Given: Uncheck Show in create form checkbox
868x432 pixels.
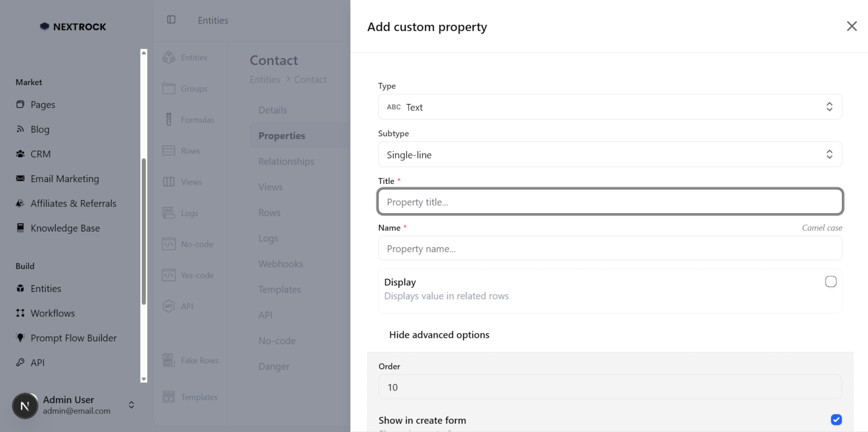Looking at the screenshot, I should [836, 419].
